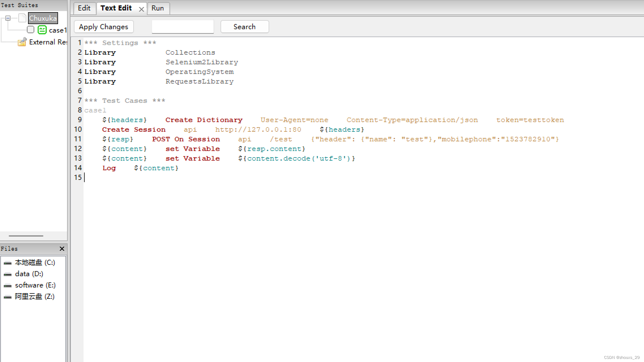The width and height of the screenshot is (644, 362).
Task: Click the software E: drive icon
Action: [8, 286]
